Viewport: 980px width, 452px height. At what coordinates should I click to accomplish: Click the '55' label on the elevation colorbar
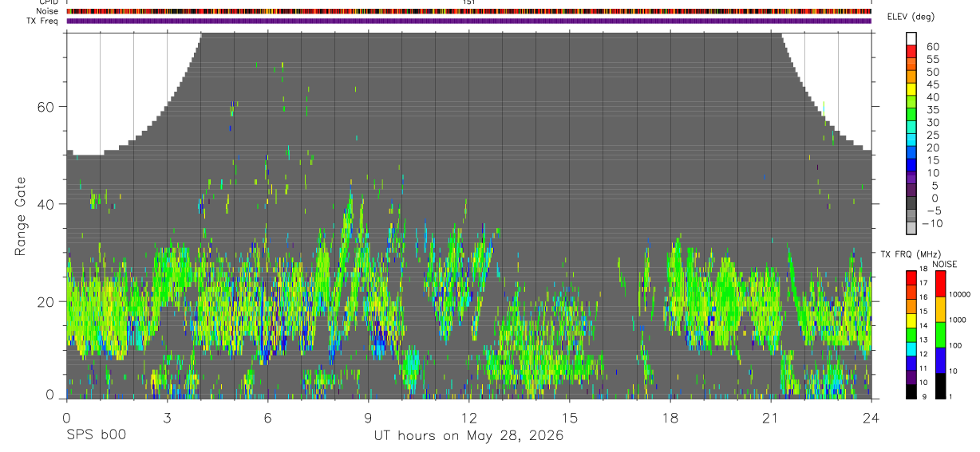click(x=932, y=59)
